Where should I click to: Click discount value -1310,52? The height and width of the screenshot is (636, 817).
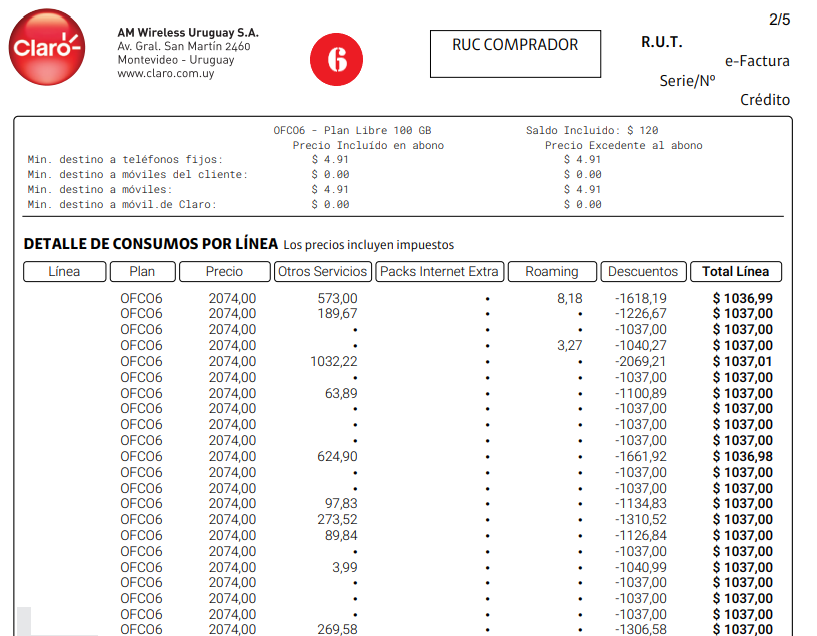click(640, 520)
